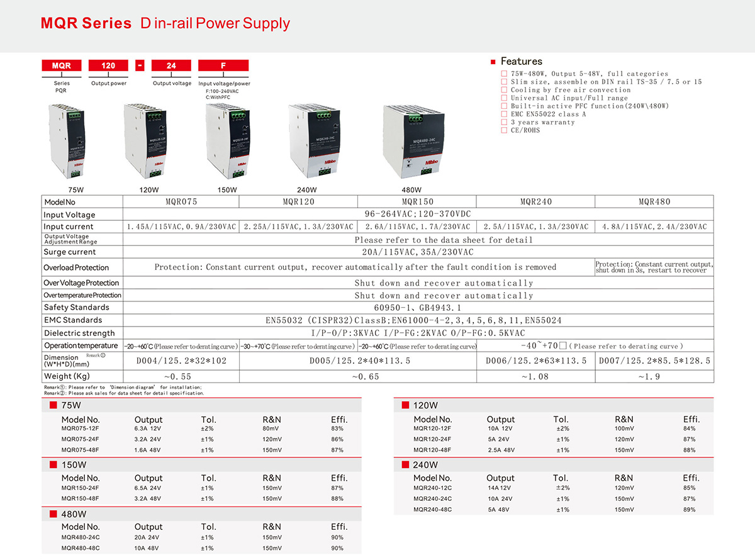
Task: Click the 'MQR Series' page title
Action: (86, 24)
